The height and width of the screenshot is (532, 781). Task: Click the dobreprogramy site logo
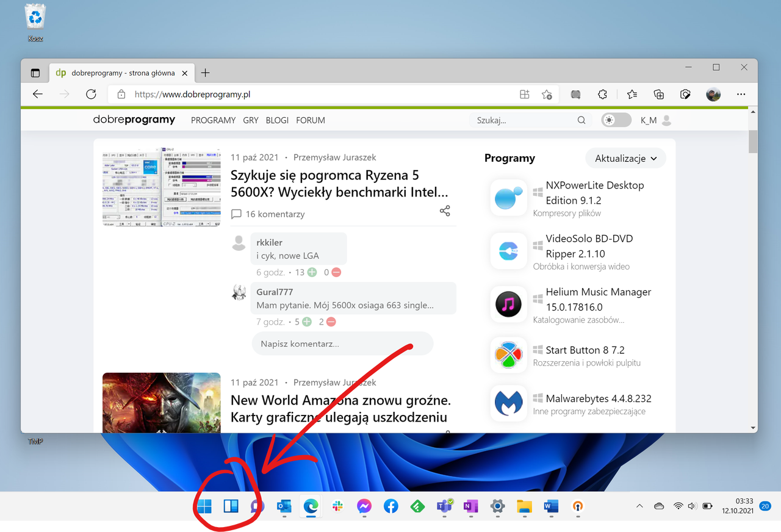pos(134,120)
